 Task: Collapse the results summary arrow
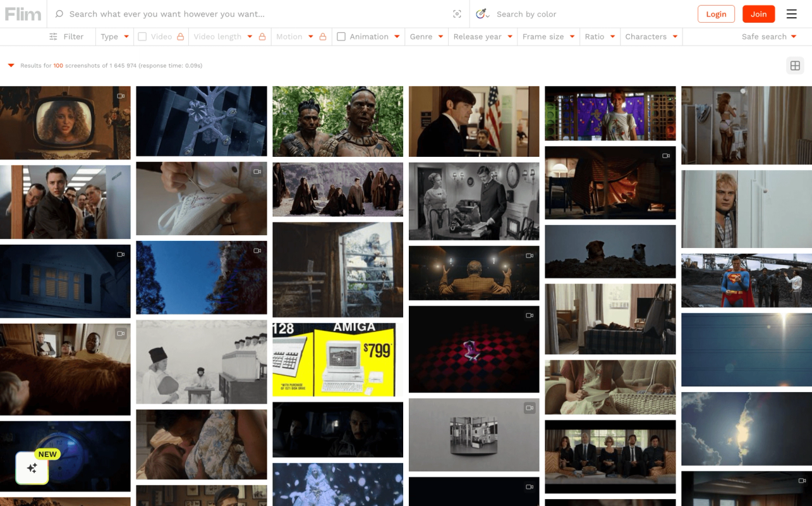(11, 65)
